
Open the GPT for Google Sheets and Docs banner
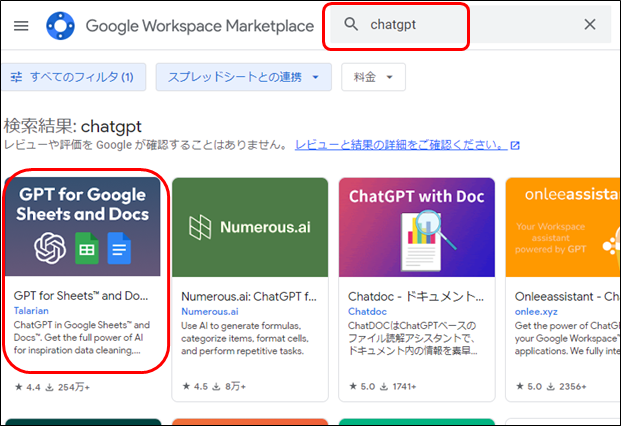pyautogui.click(x=83, y=226)
